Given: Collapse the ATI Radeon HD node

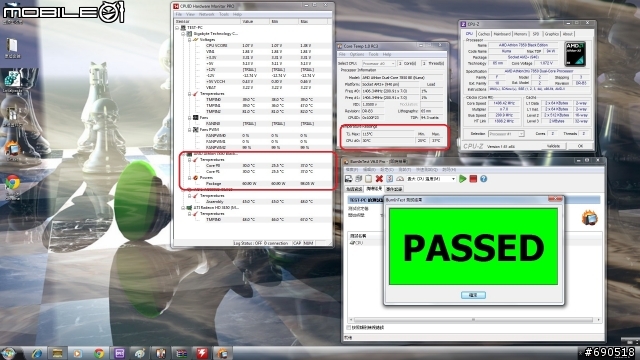Looking at the screenshot, I should [183, 207].
